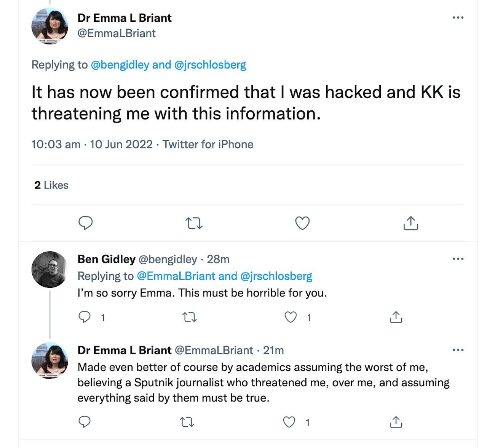The image size is (495, 448).
Task: Open the @jrschlosberg mention in main tweet
Action: point(210,65)
